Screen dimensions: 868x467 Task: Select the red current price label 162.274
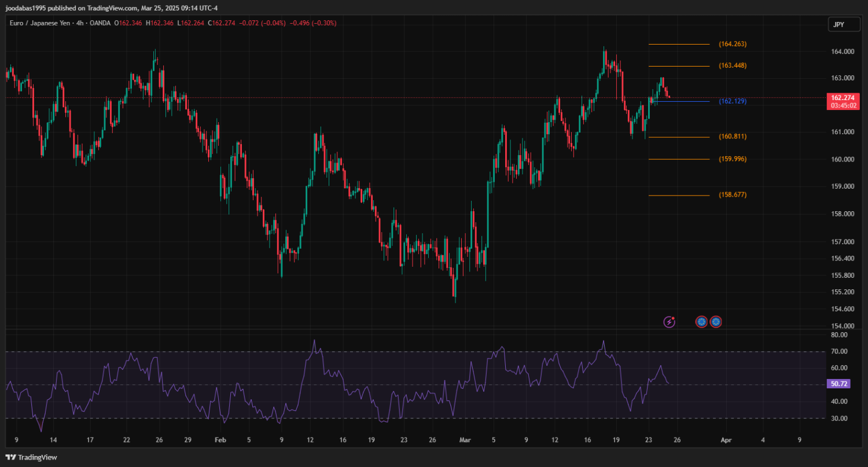click(x=843, y=98)
